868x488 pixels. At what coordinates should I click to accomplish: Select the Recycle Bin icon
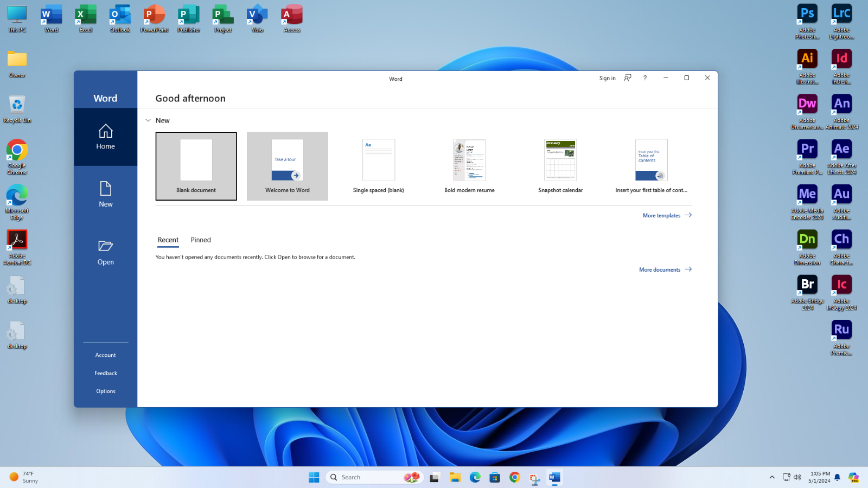[x=17, y=109]
